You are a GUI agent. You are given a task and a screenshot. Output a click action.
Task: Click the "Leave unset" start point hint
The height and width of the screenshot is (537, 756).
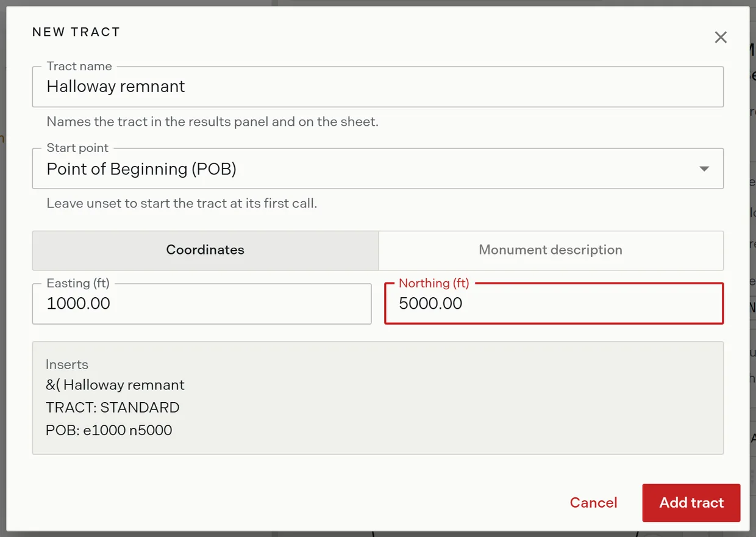[182, 203]
